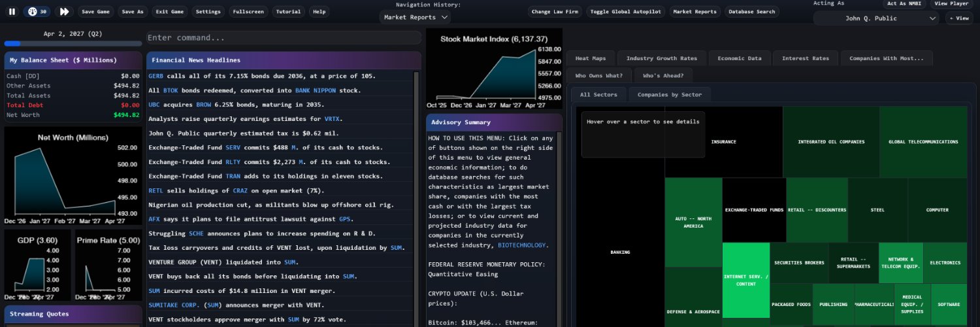Select the Heat Maps tab
The image size is (980, 327).
[591, 58]
